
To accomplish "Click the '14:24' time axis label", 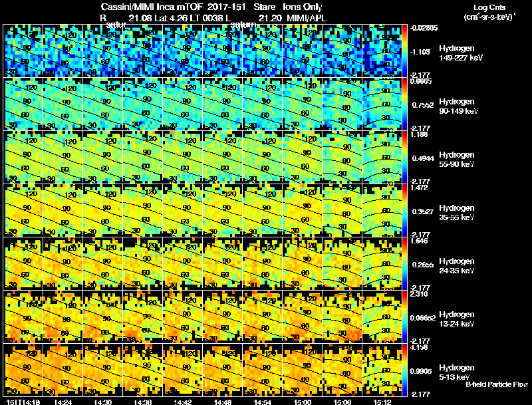I will click(63, 402).
